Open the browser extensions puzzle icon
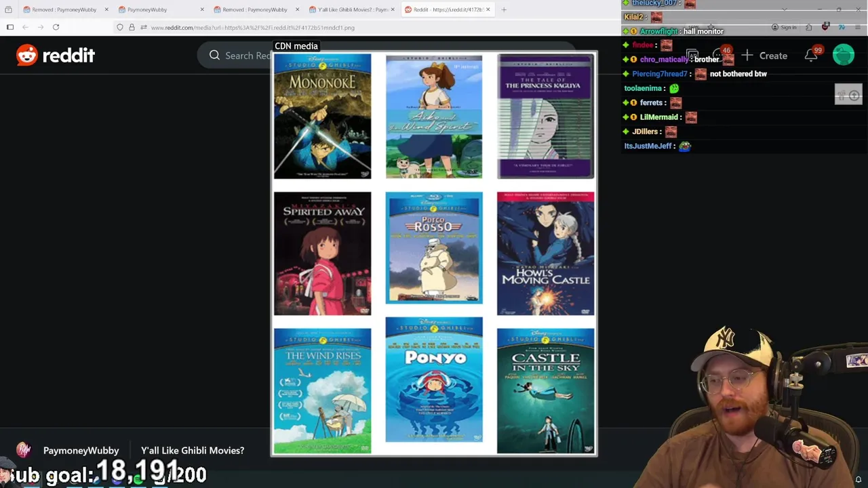Screen dimensions: 868x488 click(x=809, y=27)
